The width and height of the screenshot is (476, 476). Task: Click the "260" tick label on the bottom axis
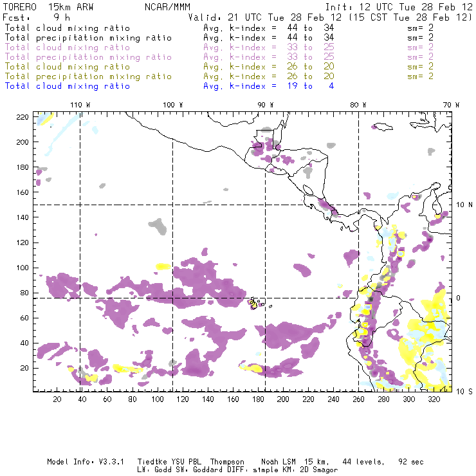click(x=358, y=399)
